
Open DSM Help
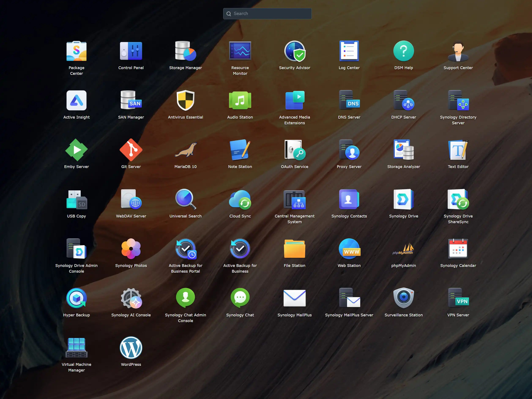point(403,51)
